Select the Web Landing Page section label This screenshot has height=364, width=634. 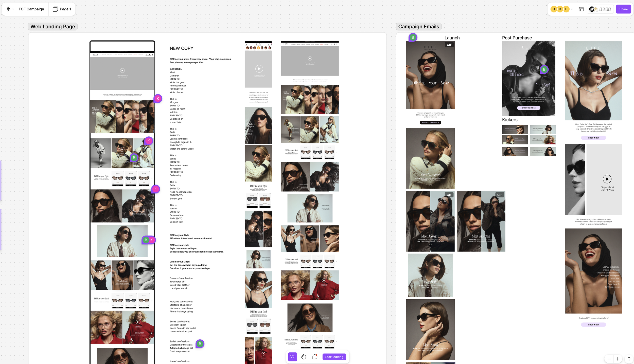53,27
